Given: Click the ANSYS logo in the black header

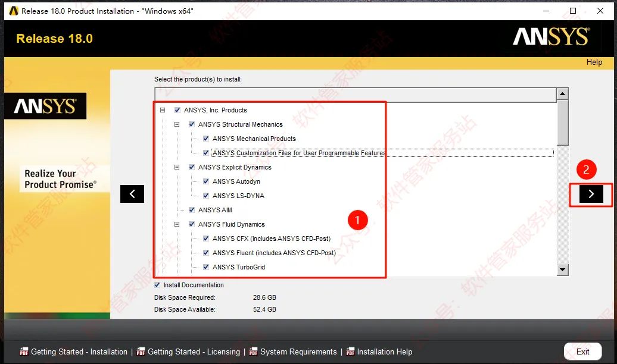Looking at the screenshot, I should click(551, 36).
